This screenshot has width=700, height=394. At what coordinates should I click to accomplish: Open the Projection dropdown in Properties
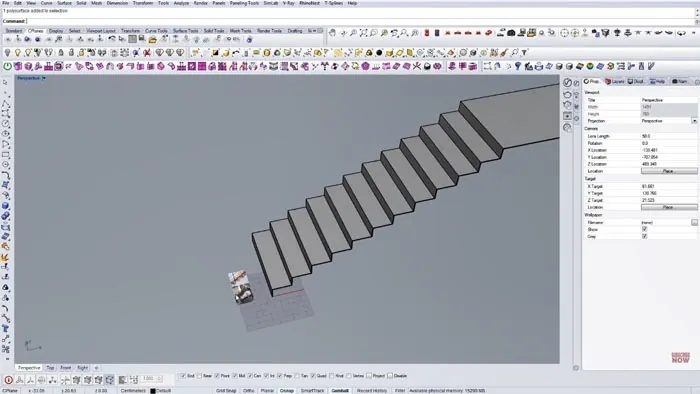[694, 121]
